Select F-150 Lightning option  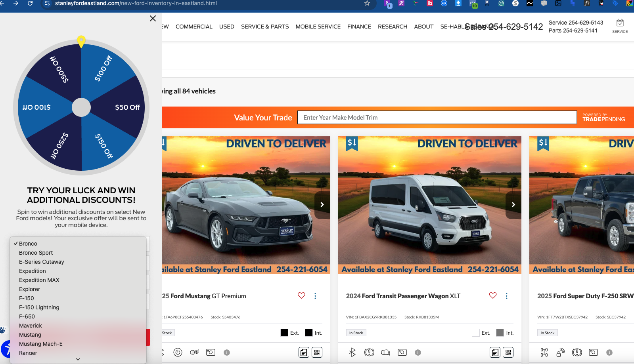(78, 307)
